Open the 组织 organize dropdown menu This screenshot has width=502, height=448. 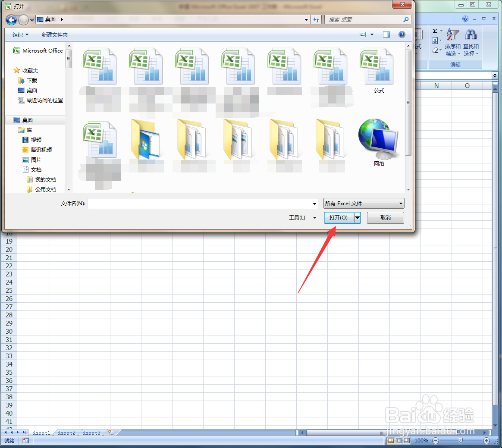point(21,34)
